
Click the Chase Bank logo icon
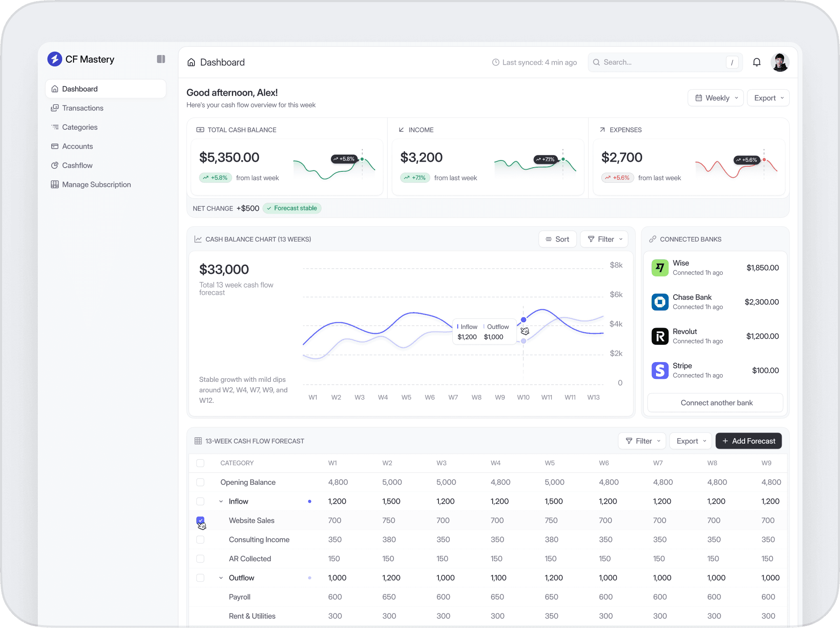pos(660,302)
